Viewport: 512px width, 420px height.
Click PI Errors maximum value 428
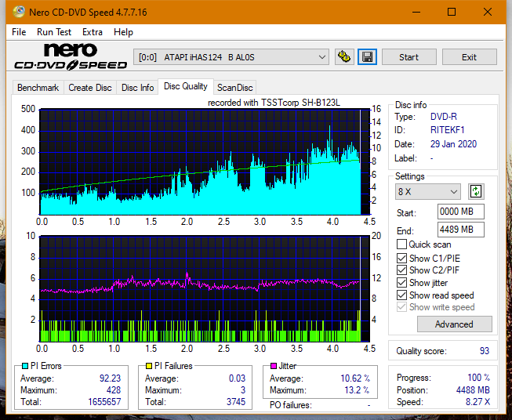pyautogui.click(x=114, y=390)
